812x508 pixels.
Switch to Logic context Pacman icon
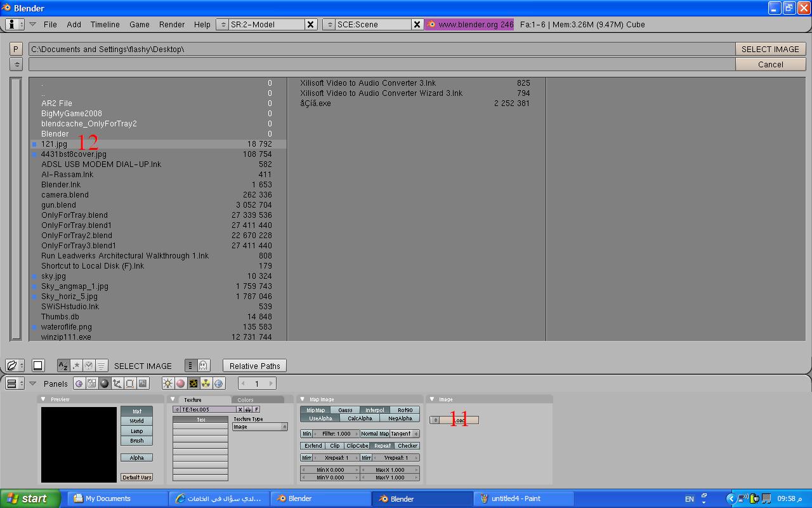(79, 384)
